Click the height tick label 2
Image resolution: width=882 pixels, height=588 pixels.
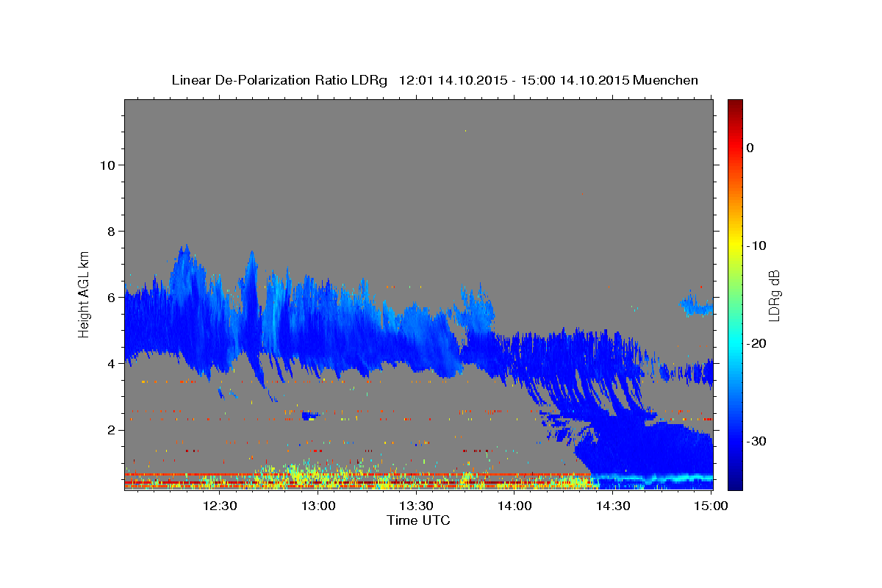click(x=111, y=429)
